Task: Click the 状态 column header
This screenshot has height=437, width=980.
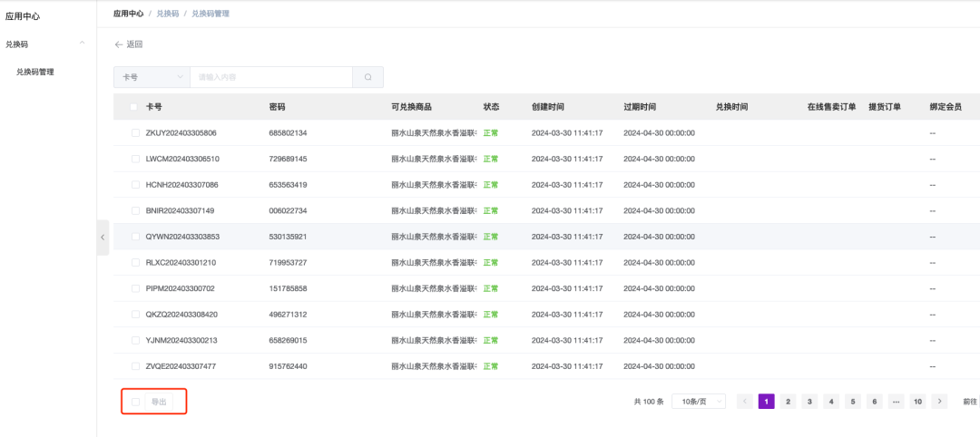Action: (491, 107)
